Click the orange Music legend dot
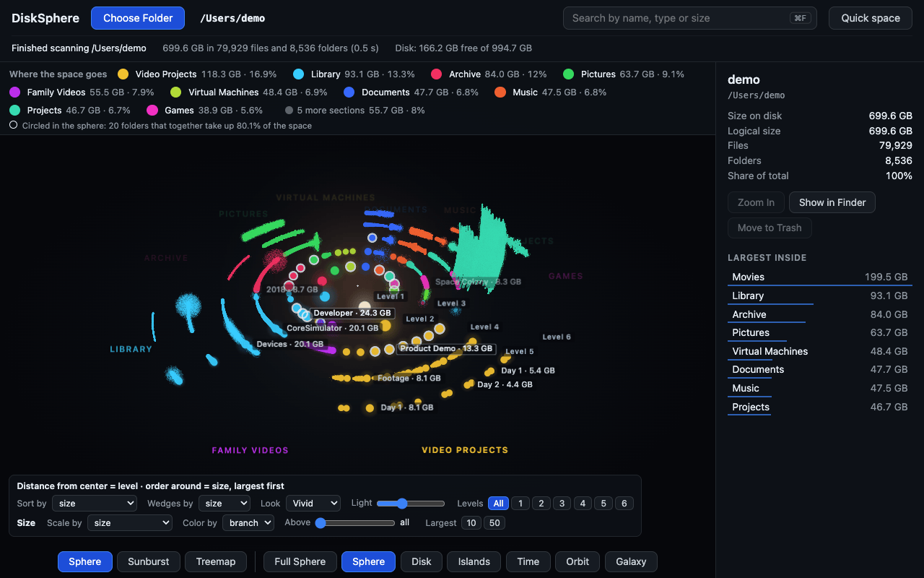The image size is (924, 578). click(x=500, y=92)
